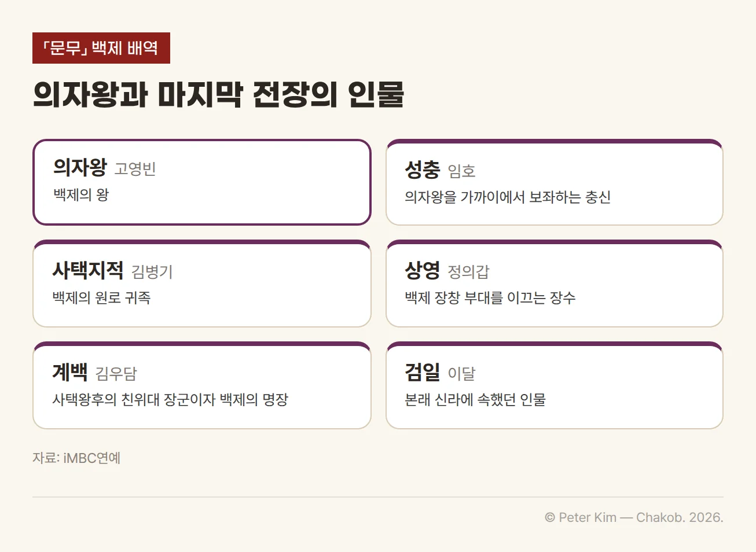The image size is (756, 552).
Task: Click description 백제의 원로 귀족
Action: (102, 298)
